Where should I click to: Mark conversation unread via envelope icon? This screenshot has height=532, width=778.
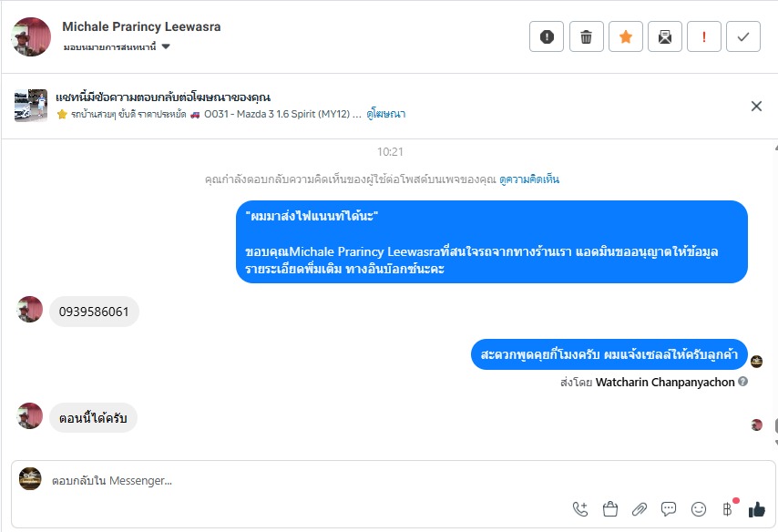[665, 36]
